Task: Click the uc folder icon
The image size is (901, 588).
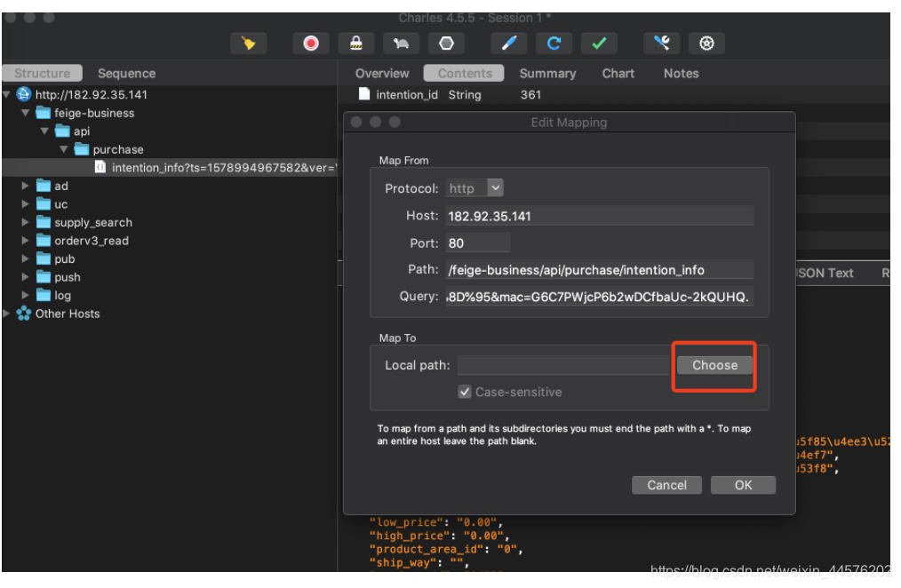Action: (x=44, y=204)
